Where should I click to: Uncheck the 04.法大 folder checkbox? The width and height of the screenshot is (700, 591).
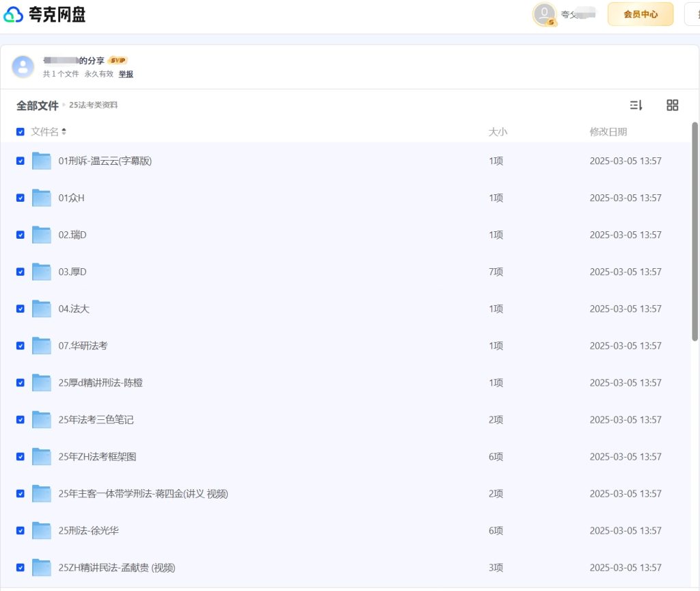click(20, 308)
